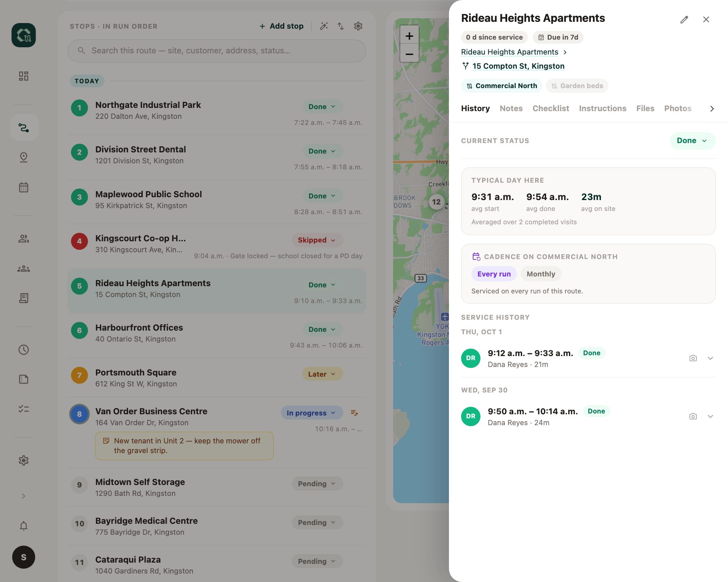Open the routes icon in the sidebar
Image resolution: width=728 pixels, height=582 pixels.
(x=24, y=128)
